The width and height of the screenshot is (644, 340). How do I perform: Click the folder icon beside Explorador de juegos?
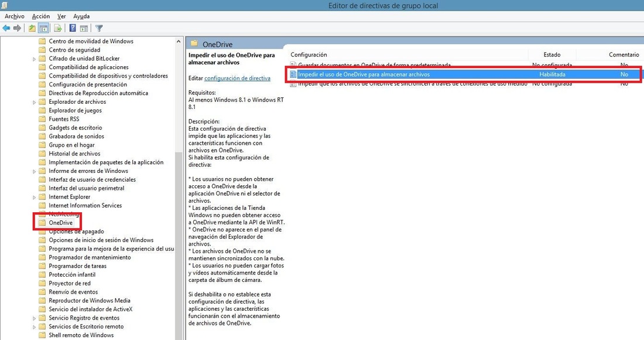click(42, 110)
